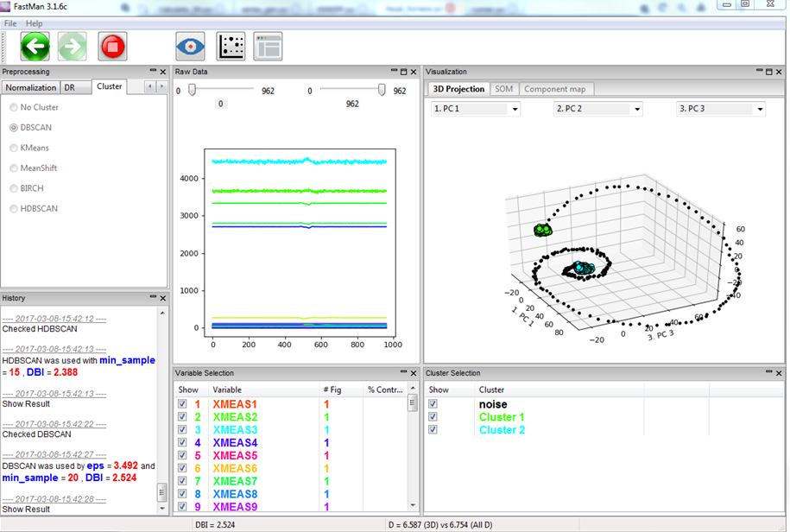Click the left range slider handle
This screenshot has height=532, width=790.
[192, 90]
